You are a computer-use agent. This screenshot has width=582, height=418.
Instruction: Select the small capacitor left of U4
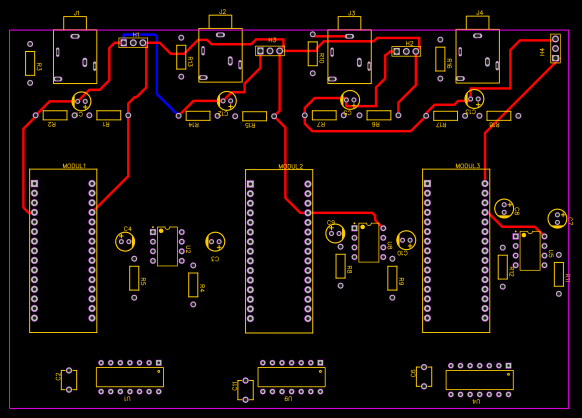(x=424, y=377)
